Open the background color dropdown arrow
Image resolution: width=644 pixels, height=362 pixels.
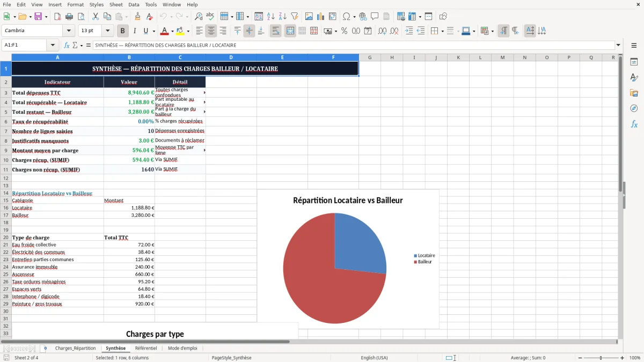[188, 31]
